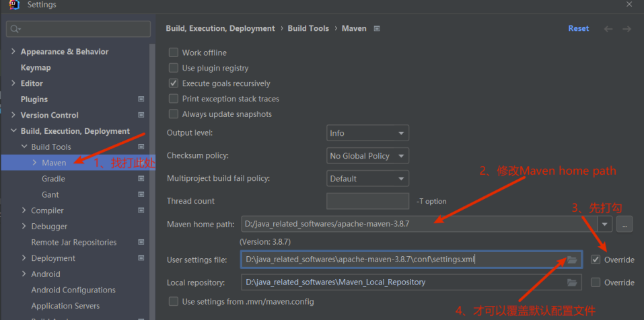Click project-scope icon next to Build Tools

pos(141,147)
